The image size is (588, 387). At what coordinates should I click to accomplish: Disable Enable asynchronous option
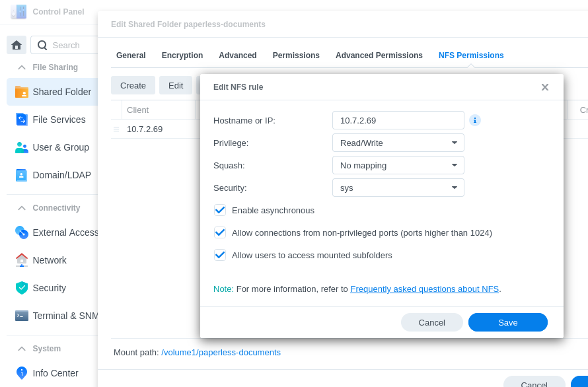(x=219, y=210)
